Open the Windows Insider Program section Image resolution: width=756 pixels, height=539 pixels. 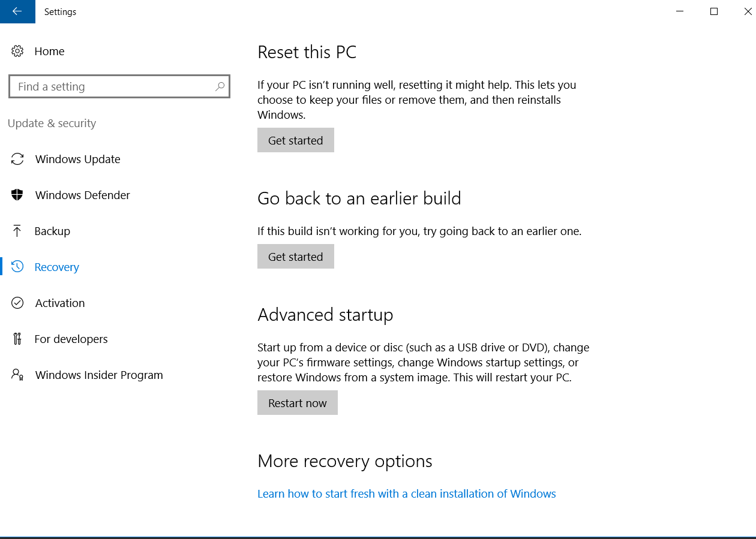pyautogui.click(x=99, y=375)
